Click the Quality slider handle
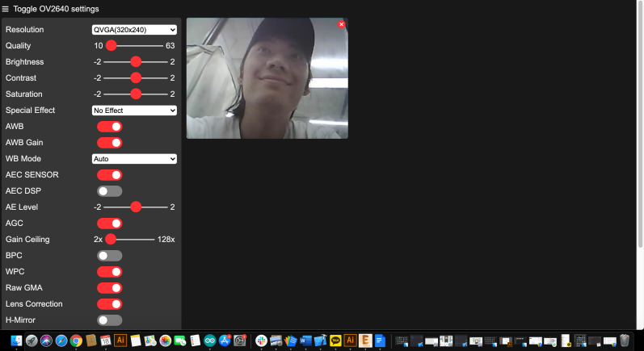 (x=111, y=45)
